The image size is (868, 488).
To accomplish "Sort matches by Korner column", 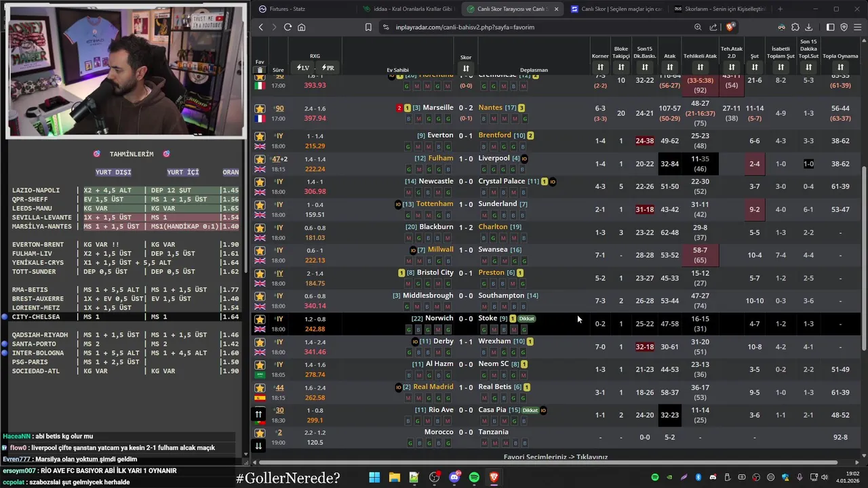I will [x=600, y=67].
